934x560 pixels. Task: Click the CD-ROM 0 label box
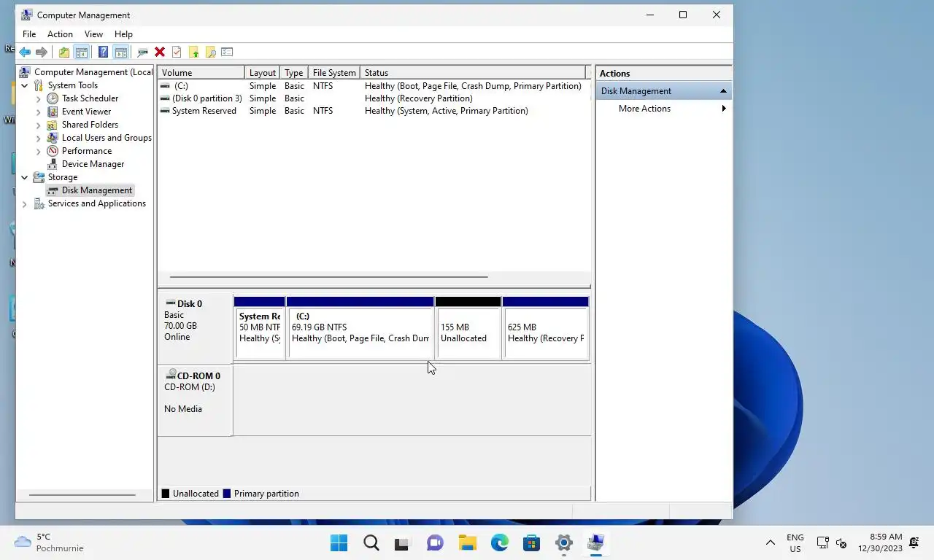click(196, 400)
